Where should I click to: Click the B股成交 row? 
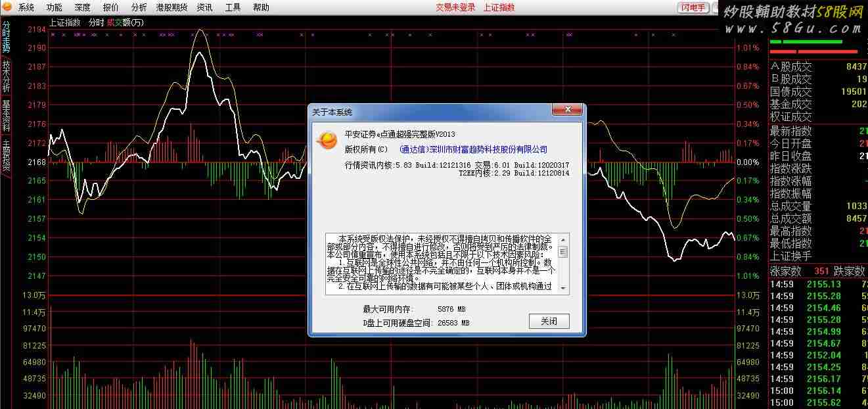coord(818,79)
